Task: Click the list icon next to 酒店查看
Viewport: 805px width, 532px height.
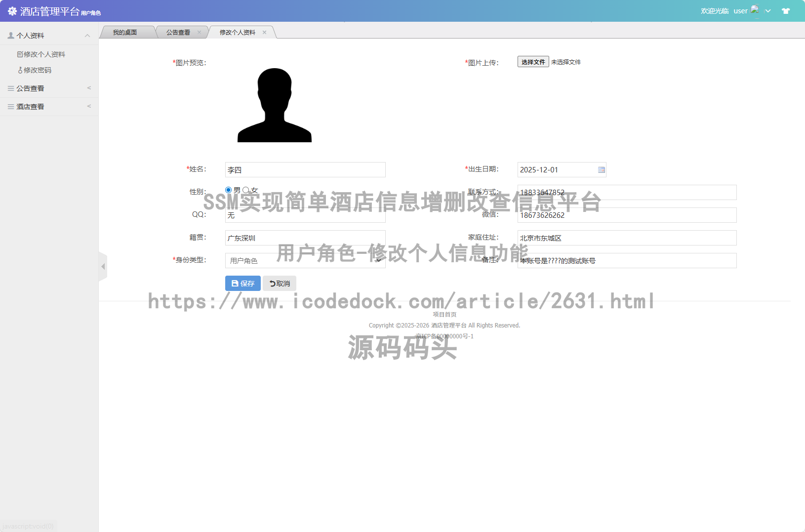Action: (10, 106)
